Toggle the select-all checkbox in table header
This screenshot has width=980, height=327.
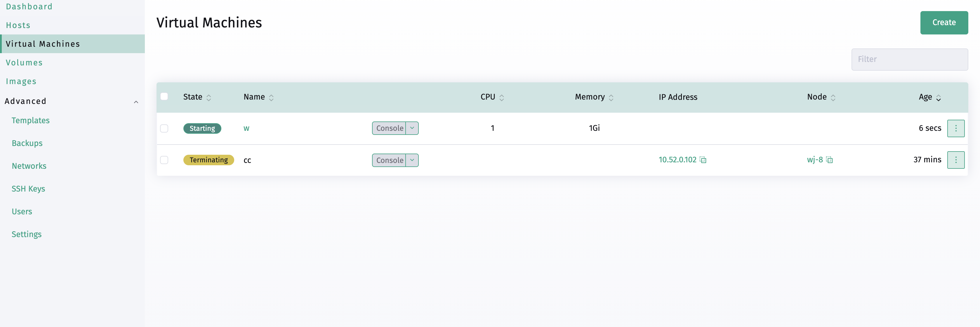[164, 96]
